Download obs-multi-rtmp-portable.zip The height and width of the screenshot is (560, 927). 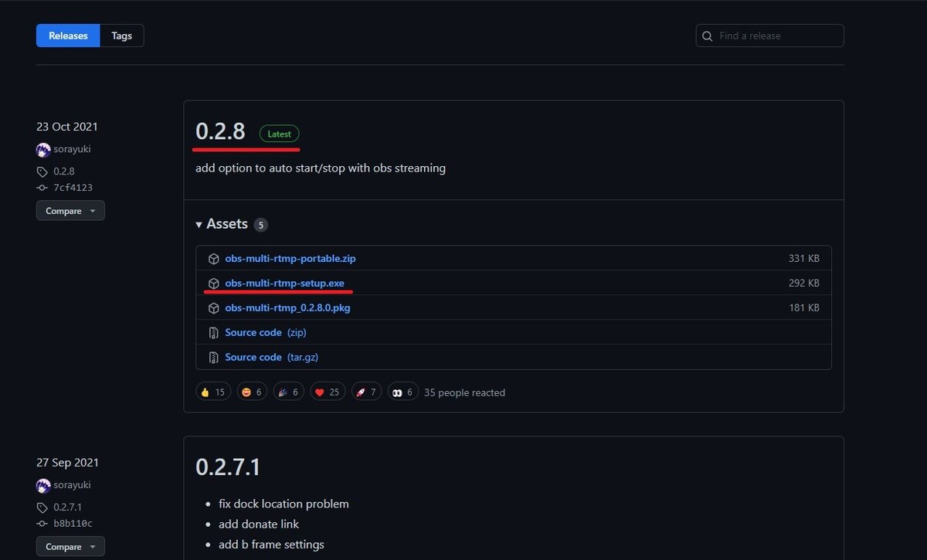click(290, 259)
